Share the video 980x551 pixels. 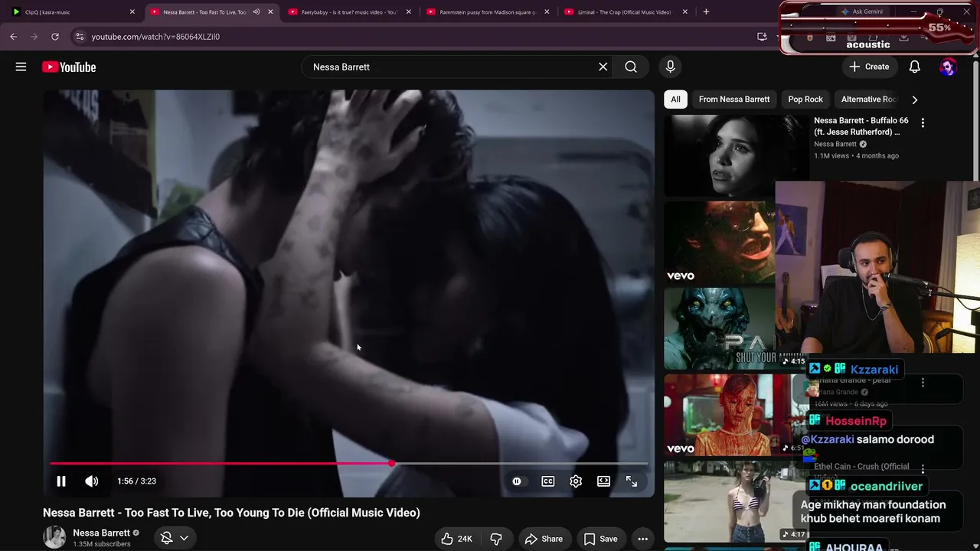pos(544,539)
